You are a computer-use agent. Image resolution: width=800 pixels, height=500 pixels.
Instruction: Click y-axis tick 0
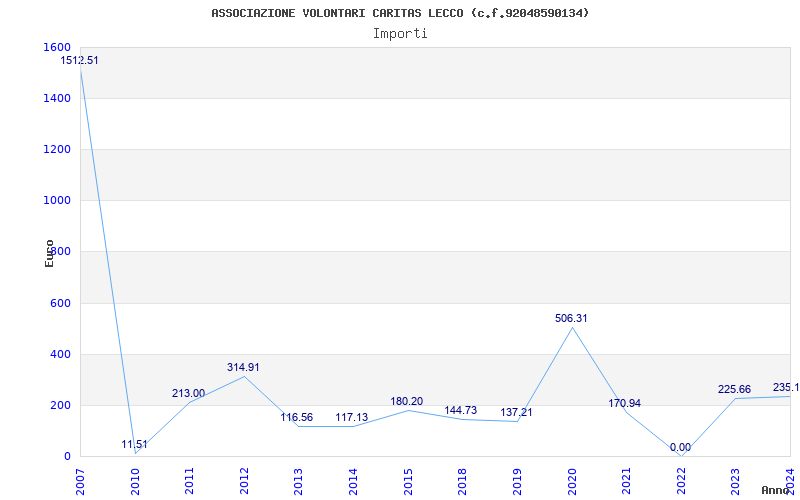(x=67, y=456)
